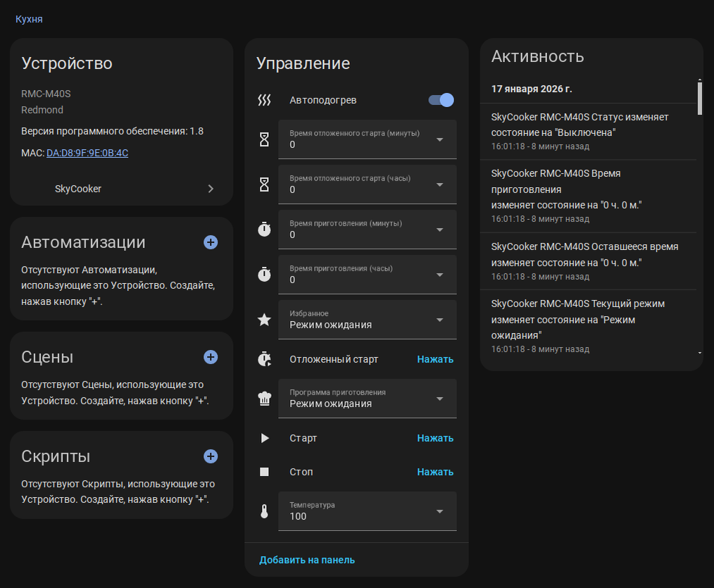This screenshot has width=714, height=588.
Task: Click Добавить на панель link
Action: click(x=307, y=560)
